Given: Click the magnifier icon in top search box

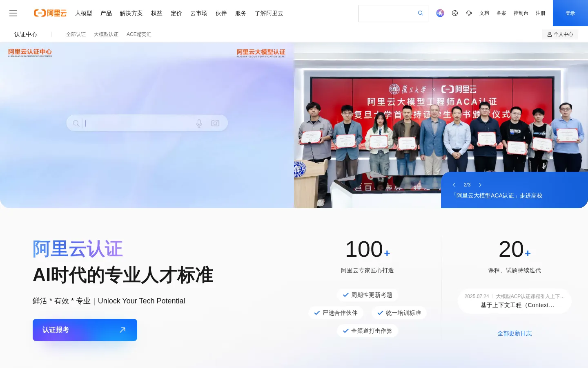Looking at the screenshot, I should tap(421, 13).
